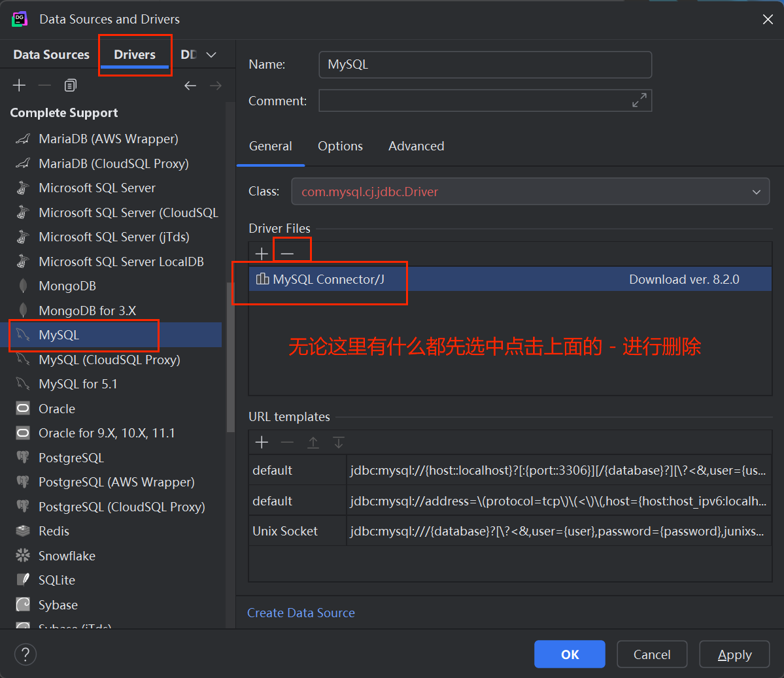Click the Sybase driver icon
The height and width of the screenshot is (678, 784).
22,605
